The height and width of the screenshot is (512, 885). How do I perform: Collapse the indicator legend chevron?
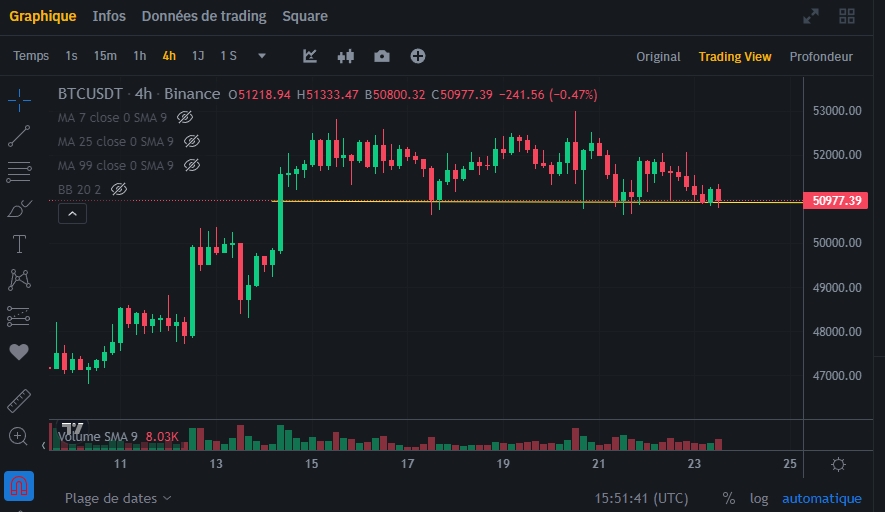(x=73, y=213)
